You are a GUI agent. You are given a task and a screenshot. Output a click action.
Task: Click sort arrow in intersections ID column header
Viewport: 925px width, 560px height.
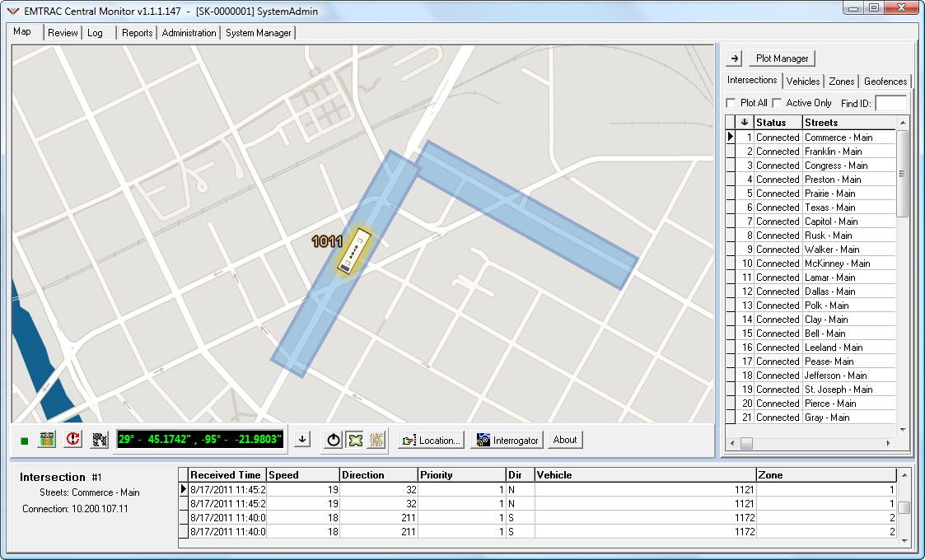pyautogui.click(x=745, y=122)
